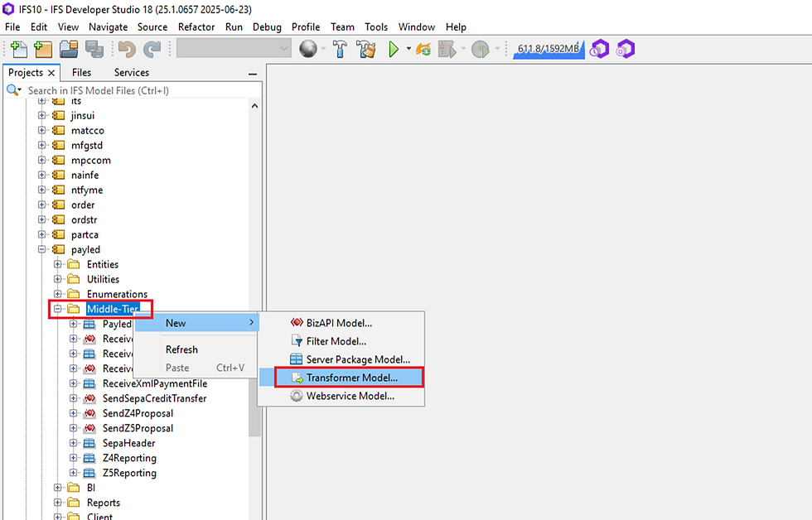Select the ReceiveXmlPaymentFile tree item
Viewport: 812px width, 520px height.
(x=155, y=383)
